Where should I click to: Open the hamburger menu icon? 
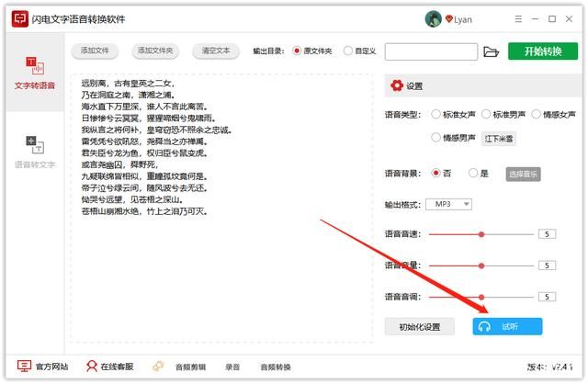[518, 18]
